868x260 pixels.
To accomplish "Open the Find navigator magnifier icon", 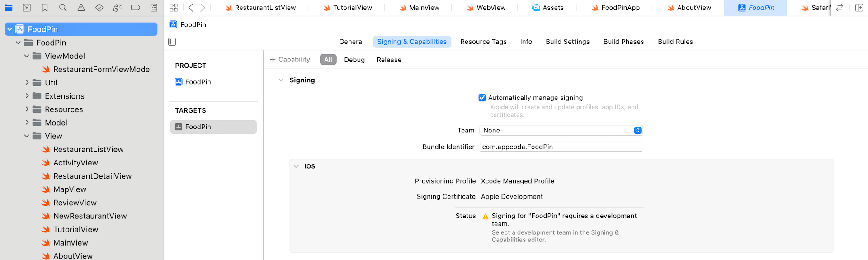I will point(63,8).
